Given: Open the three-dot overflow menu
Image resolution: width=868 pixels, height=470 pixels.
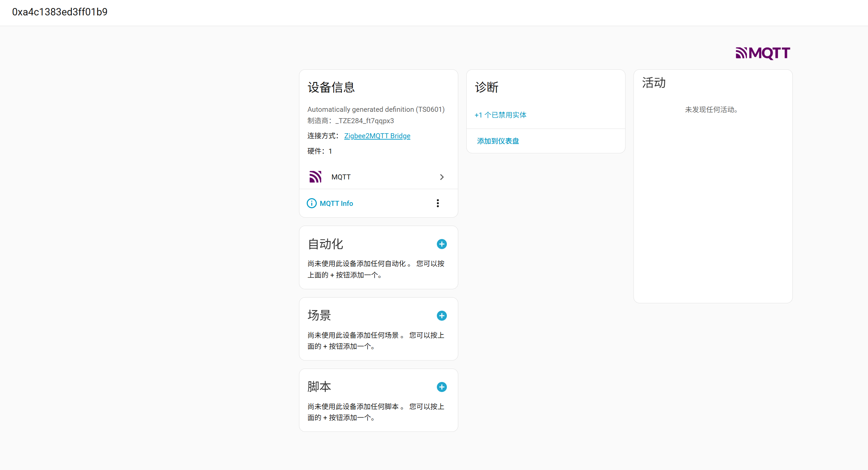Looking at the screenshot, I should click(438, 203).
